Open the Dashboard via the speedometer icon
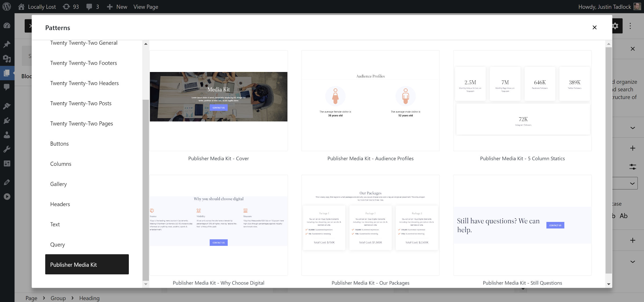 (x=7, y=26)
